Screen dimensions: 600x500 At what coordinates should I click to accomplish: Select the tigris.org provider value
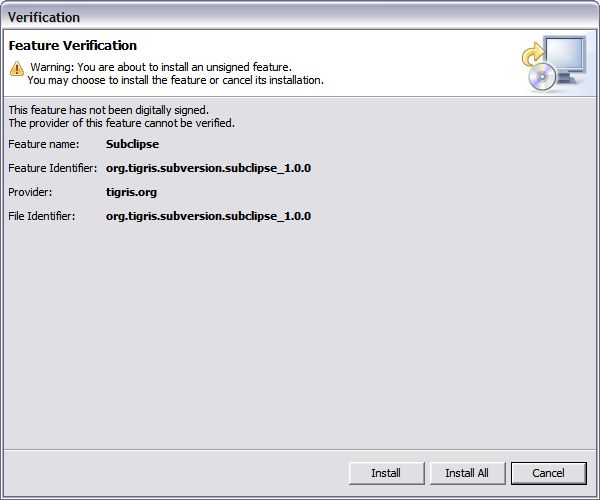click(x=131, y=192)
